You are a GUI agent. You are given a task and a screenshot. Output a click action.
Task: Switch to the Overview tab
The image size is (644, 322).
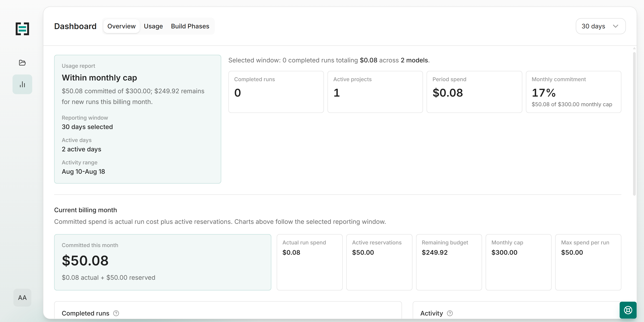(121, 26)
